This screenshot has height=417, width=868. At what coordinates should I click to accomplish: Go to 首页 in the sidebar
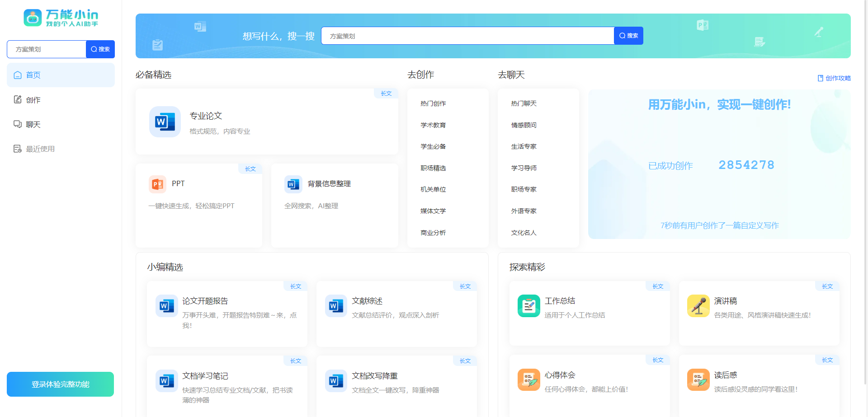(x=61, y=75)
